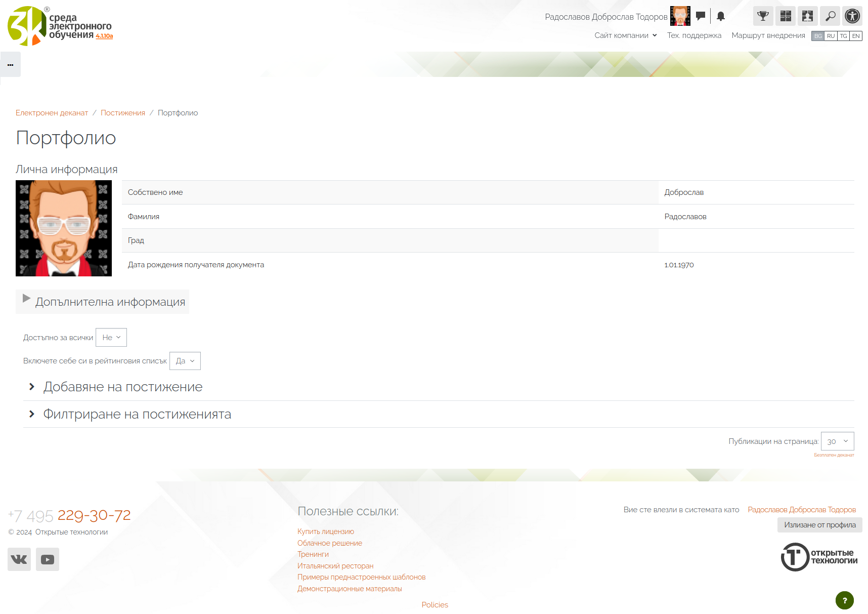The width and height of the screenshot is (868, 614).
Task: Open the YouTube channel icon
Action: (x=48, y=559)
